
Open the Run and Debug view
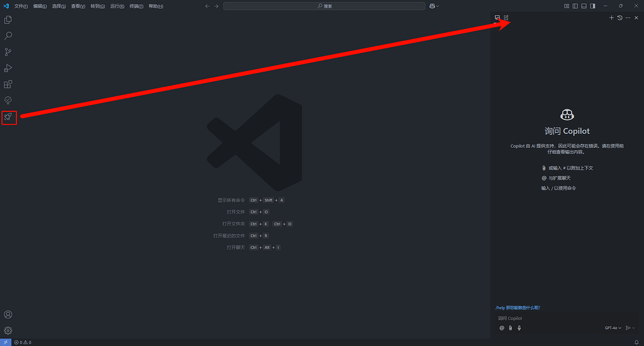8,68
